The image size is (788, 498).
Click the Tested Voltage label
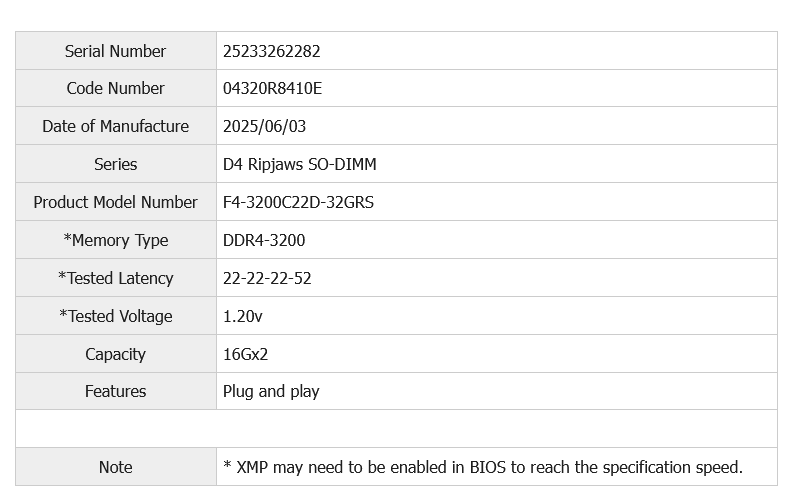click(x=115, y=317)
